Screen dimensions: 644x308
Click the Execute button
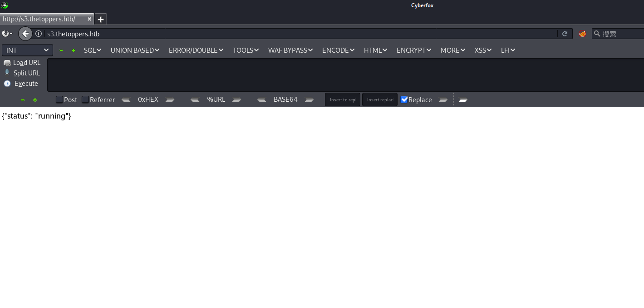(x=21, y=84)
